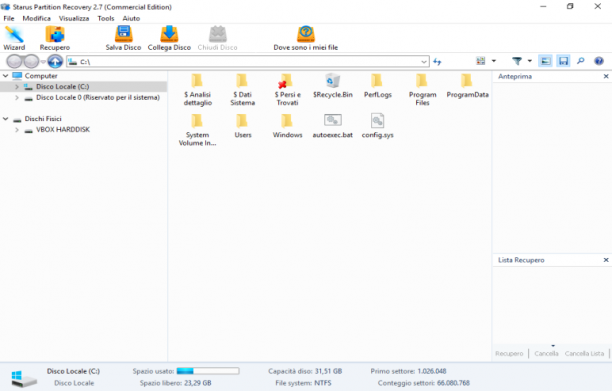Open the Visualizza menu

(74, 18)
